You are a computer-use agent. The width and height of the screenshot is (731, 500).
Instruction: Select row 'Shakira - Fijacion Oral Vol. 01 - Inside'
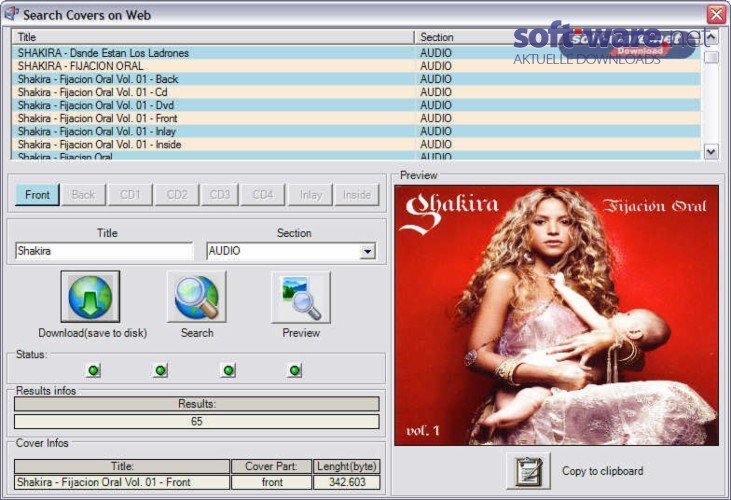pos(357,144)
